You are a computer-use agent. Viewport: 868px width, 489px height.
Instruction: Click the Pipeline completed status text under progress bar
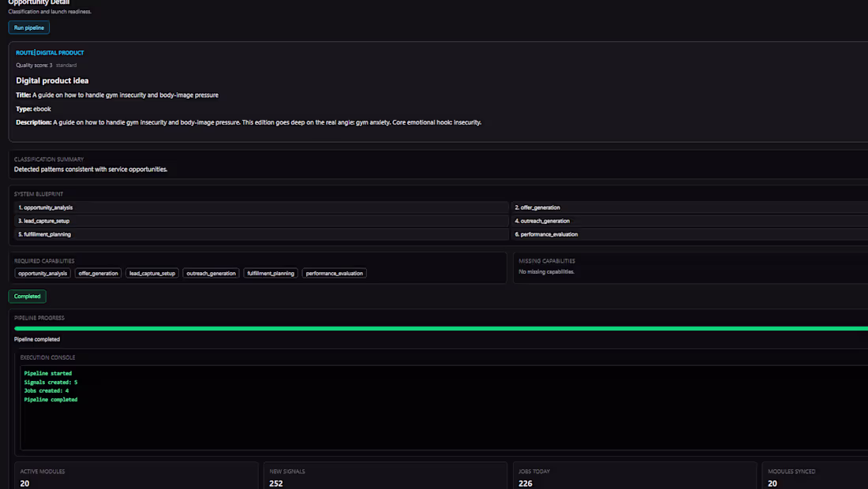(37, 339)
